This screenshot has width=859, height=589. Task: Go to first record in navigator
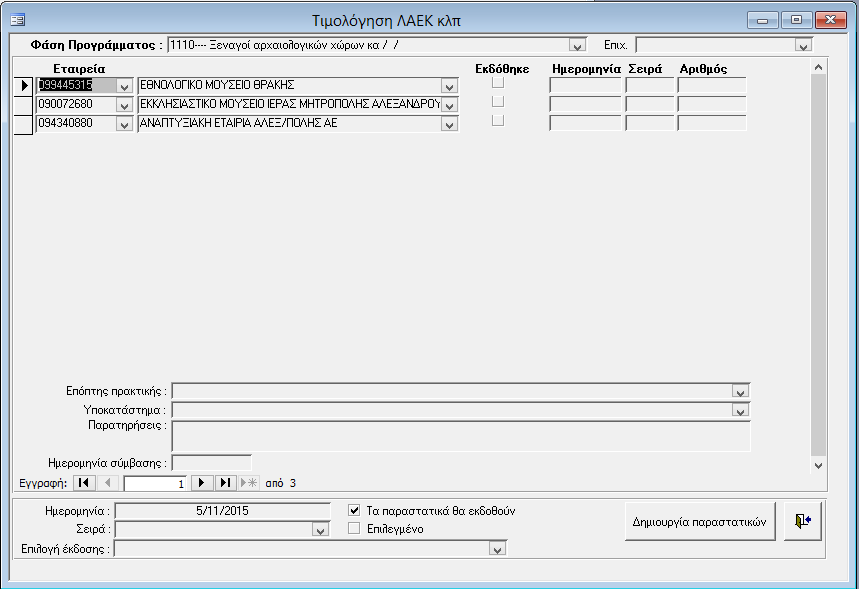tap(85, 483)
